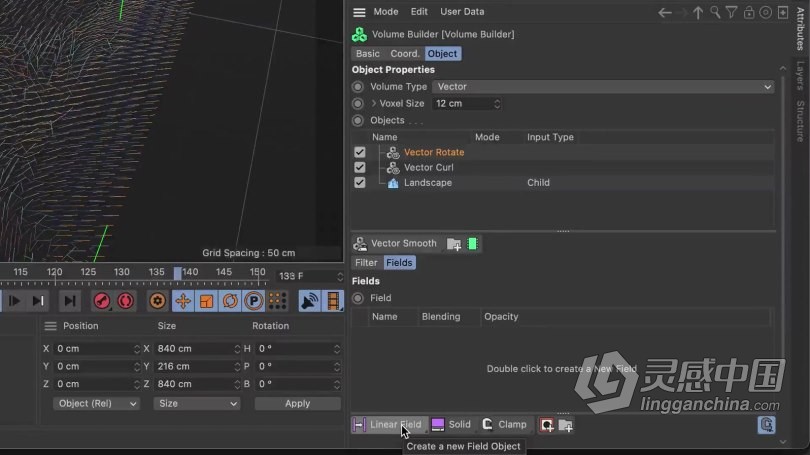
Task: Click the add folder icon in Fields
Action: click(x=566, y=425)
